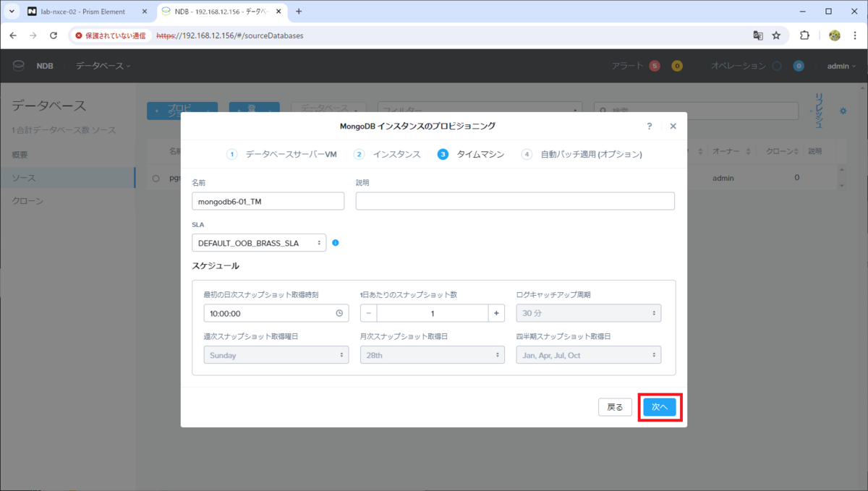Image resolution: width=868 pixels, height=491 pixels.
Task: Open the Chrome three-dot menu
Action: pyautogui.click(x=854, y=35)
